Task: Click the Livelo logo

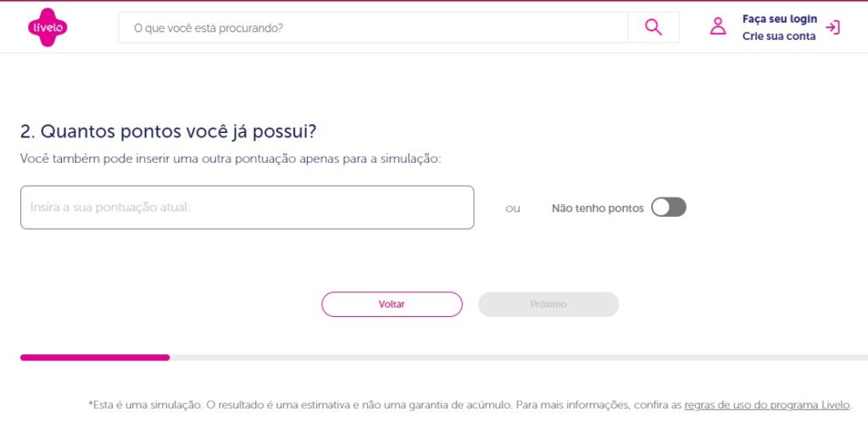Action: click(x=47, y=27)
